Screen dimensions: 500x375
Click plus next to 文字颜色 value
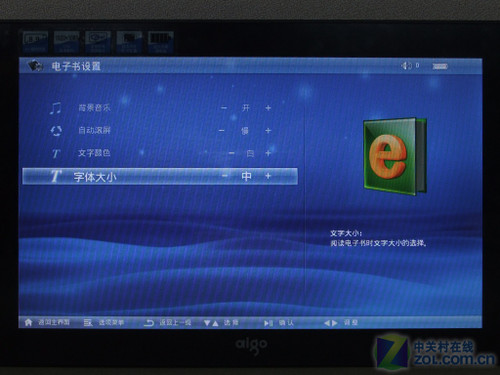point(268,153)
